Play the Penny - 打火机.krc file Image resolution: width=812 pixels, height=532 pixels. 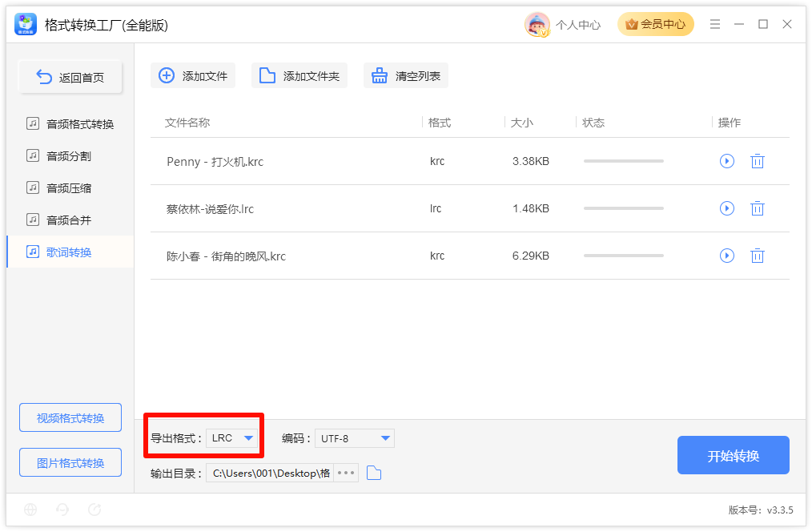click(x=727, y=161)
